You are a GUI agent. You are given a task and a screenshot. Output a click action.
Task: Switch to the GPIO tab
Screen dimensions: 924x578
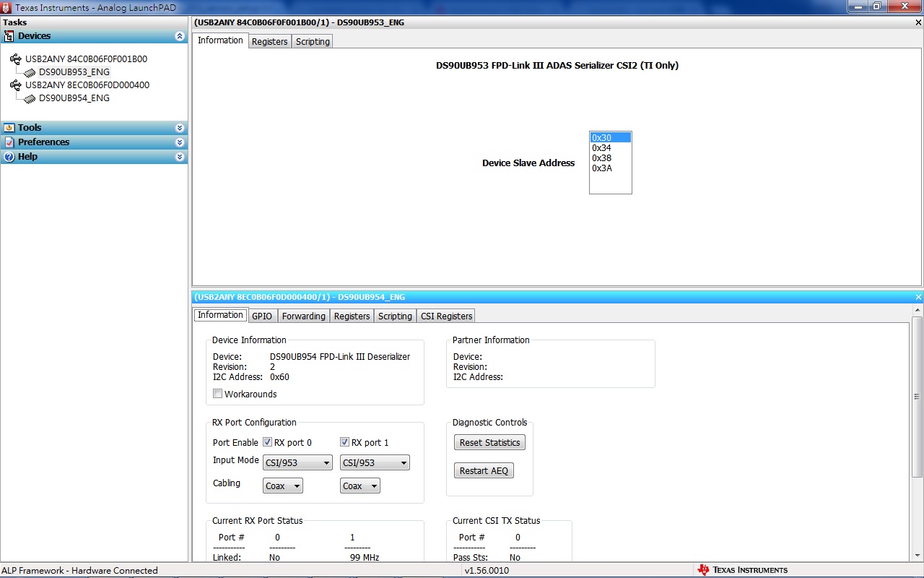[x=262, y=316]
